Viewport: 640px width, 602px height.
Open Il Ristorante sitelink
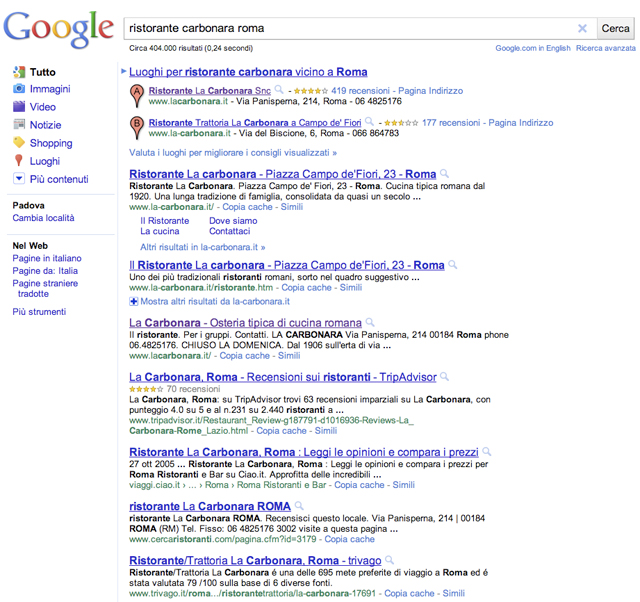tap(164, 221)
